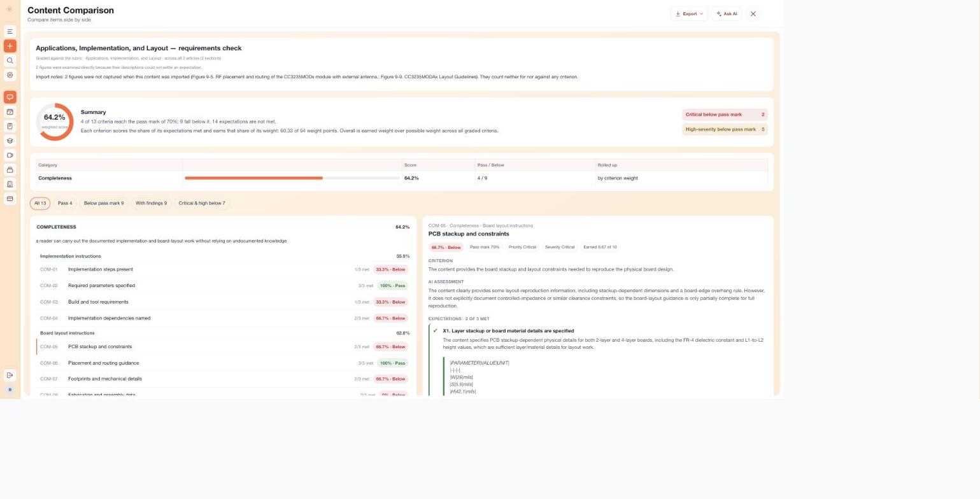Click the Critical below pass mark badge

(725, 115)
